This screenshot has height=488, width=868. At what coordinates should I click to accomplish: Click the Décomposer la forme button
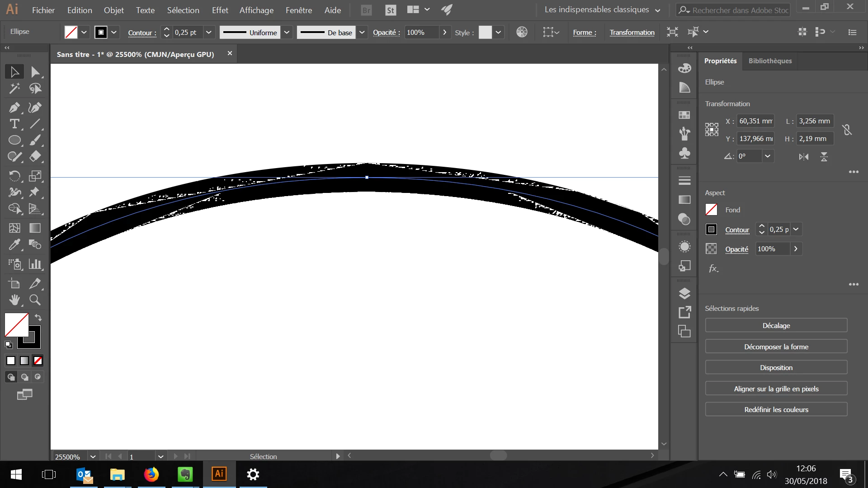(x=776, y=347)
